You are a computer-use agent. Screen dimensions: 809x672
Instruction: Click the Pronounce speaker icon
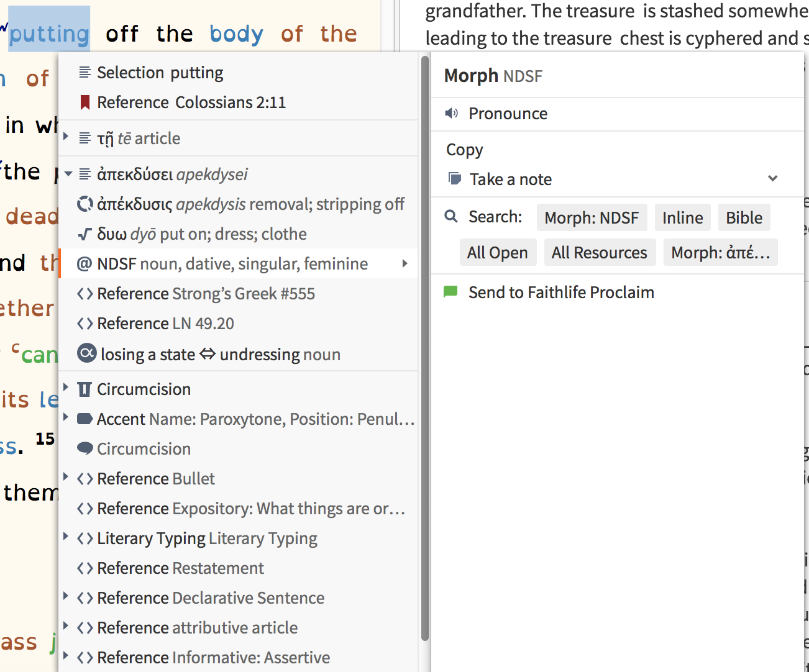pos(452,114)
